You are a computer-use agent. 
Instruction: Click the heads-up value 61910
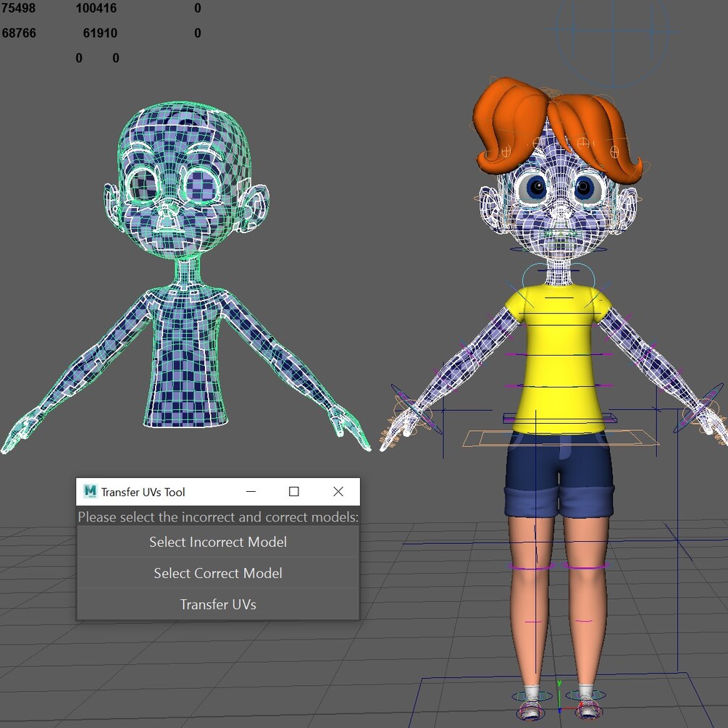click(x=100, y=33)
